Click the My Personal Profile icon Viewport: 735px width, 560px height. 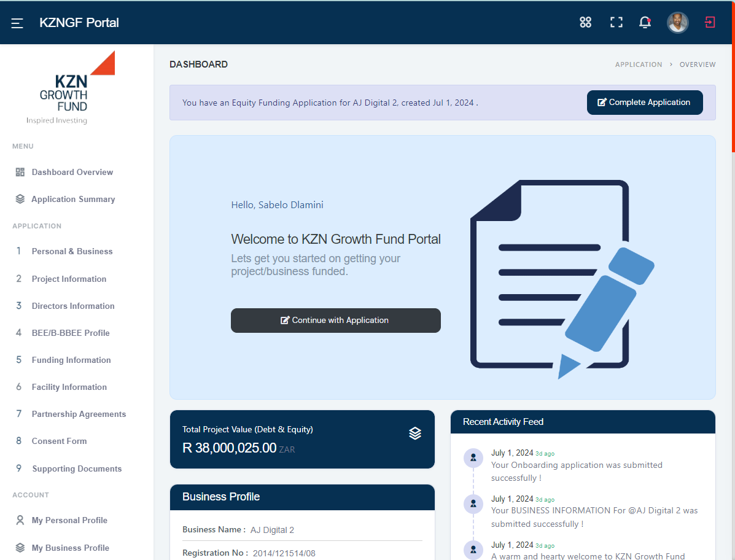pyautogui.click(x=20, y=520)
